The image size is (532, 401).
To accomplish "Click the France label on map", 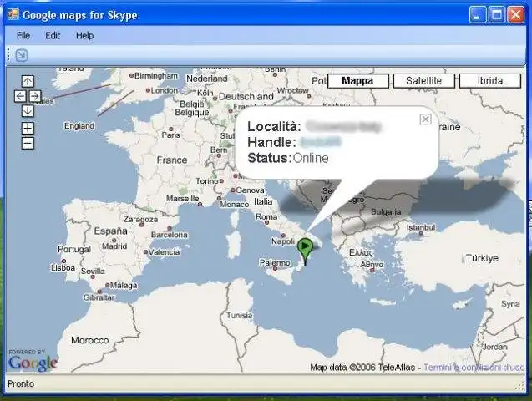I will coord(172,160).
